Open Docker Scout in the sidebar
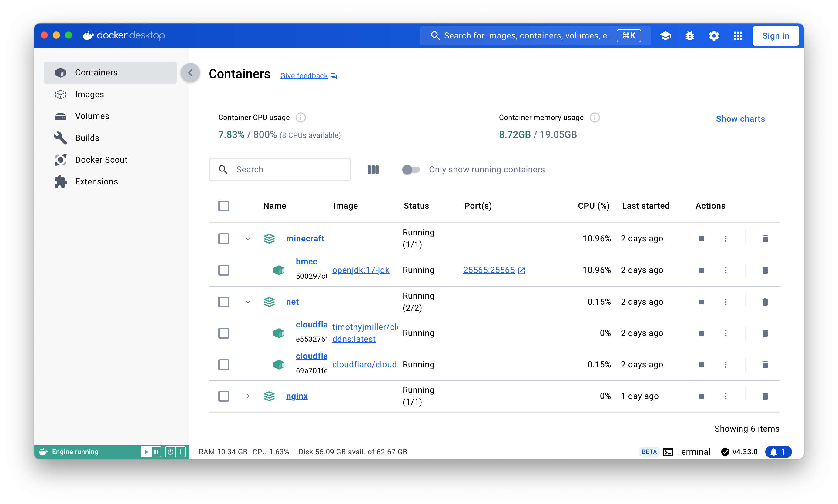838x504 pixels. 110,160
